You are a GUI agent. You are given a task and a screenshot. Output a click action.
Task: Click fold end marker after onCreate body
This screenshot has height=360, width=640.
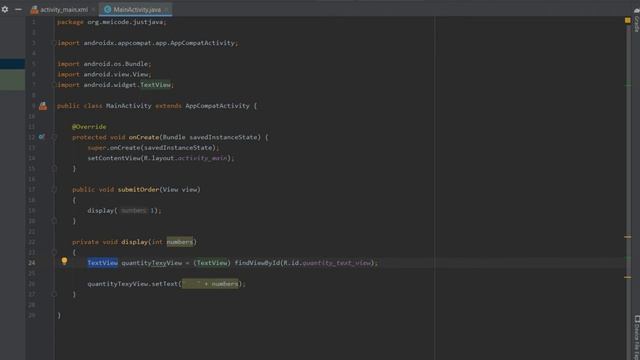click(54, 168)
